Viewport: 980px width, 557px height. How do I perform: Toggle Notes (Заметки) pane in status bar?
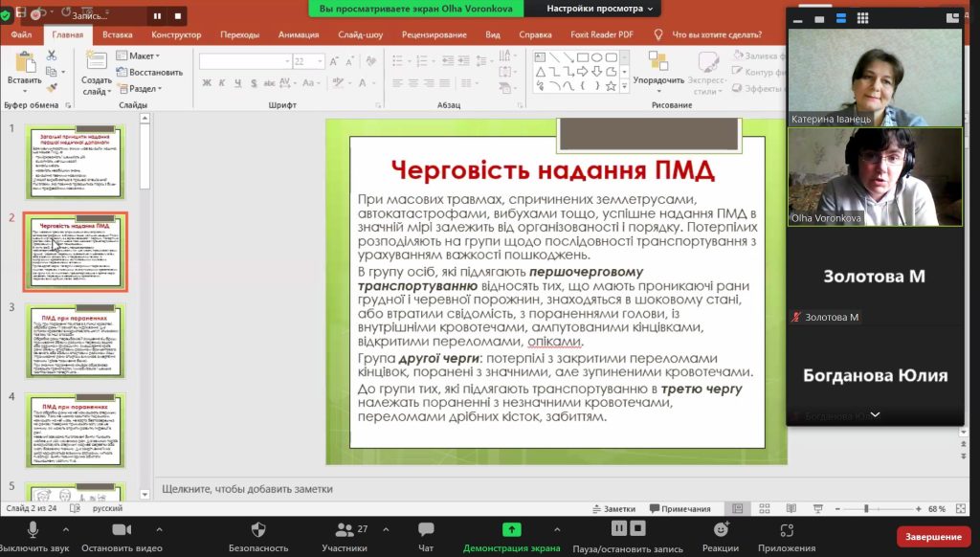[x=613, y=509]
